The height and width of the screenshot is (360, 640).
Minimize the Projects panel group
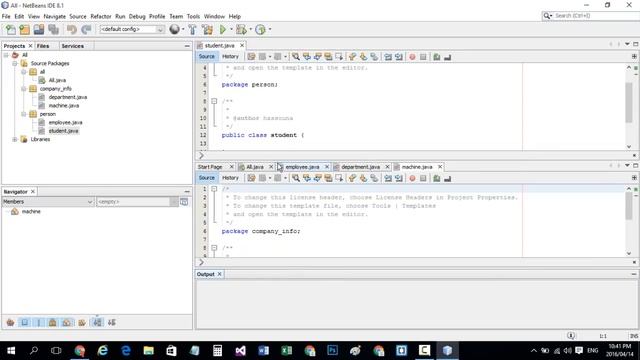pos(187,46)
